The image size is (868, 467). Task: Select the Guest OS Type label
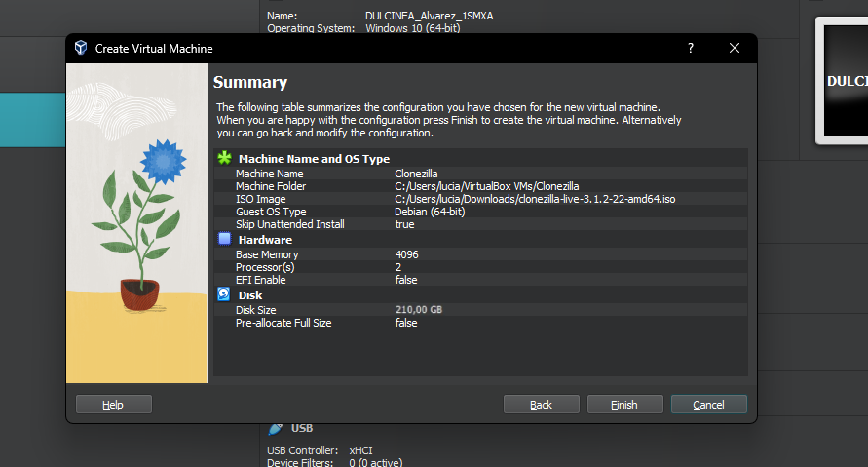pos(271,212)
